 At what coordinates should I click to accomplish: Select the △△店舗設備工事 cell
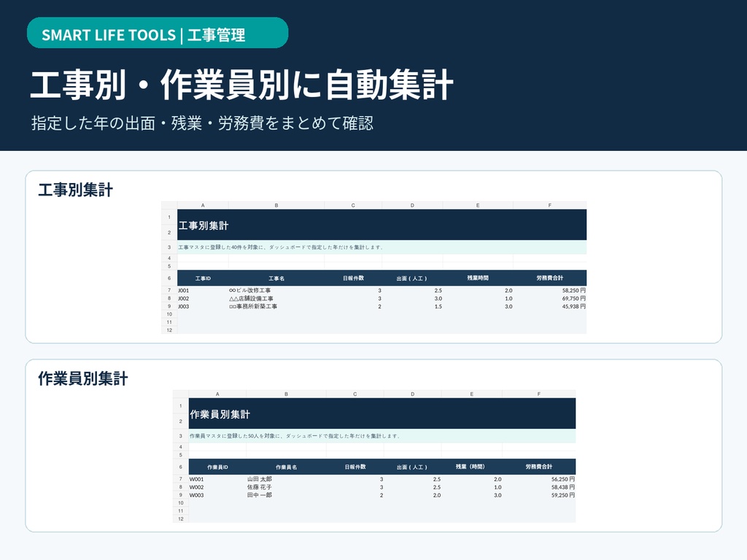276,298
